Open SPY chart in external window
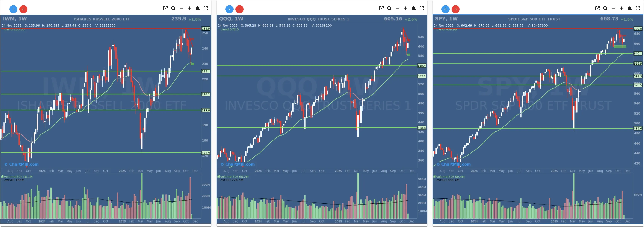Image resolution: width=644 pixels, height=227 pixels. 597,8
